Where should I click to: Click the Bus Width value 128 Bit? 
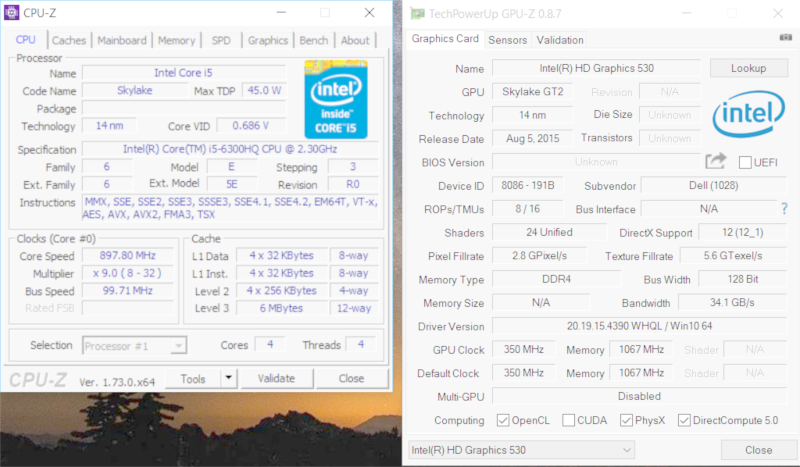[743, 279]
